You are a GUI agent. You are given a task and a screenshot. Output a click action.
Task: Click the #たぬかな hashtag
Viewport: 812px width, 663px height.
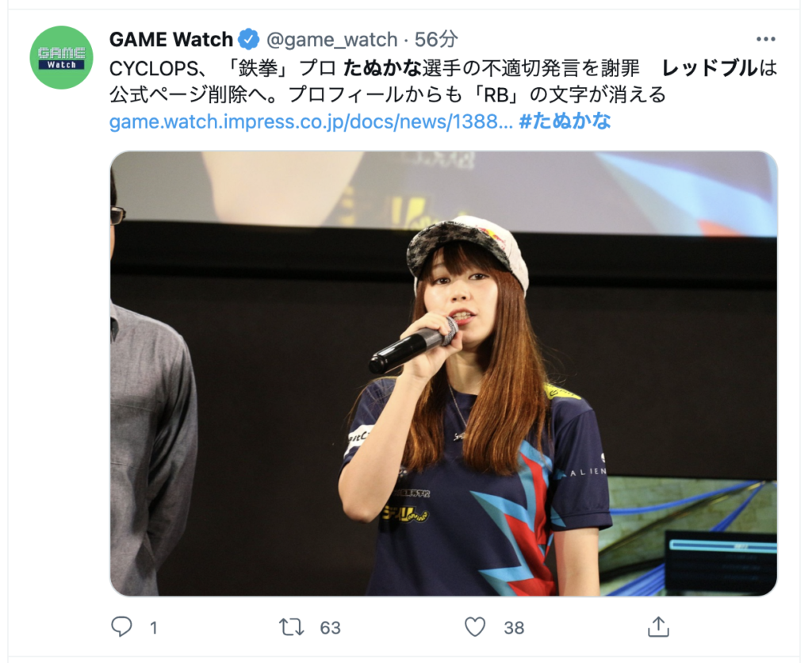pyautogui.click(x=565, y=121)
